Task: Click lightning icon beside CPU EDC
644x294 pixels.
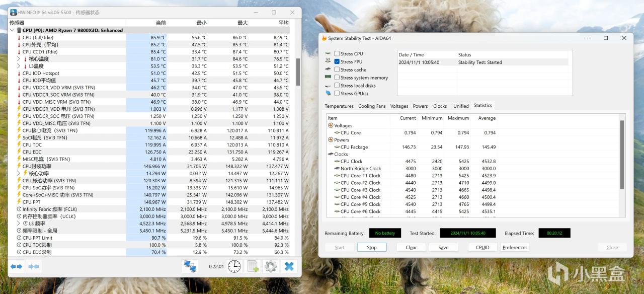Action: [19, 152]
